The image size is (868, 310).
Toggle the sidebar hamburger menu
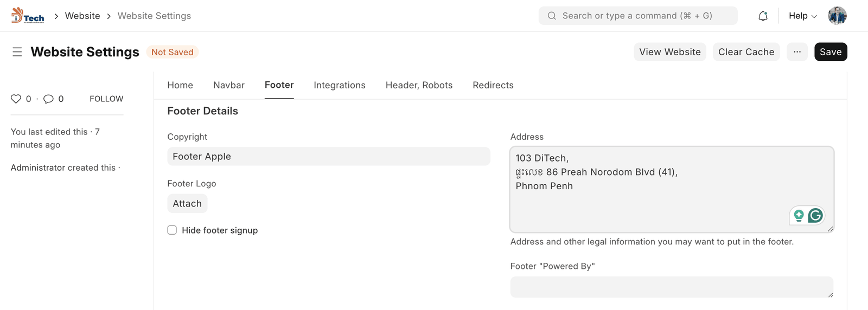tap(17, 52)
